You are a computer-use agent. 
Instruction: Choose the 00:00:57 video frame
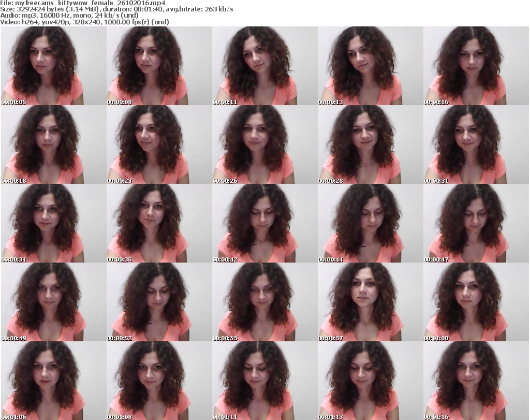click(371, 302)
